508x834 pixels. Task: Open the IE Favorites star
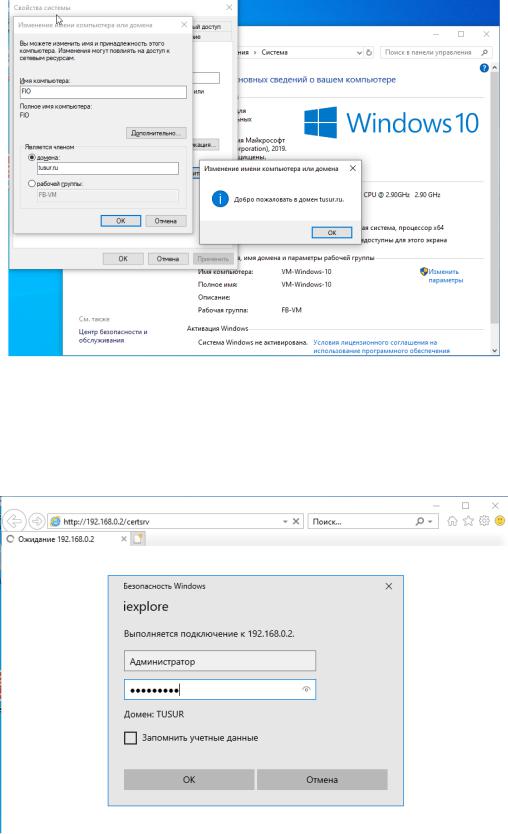[x=468, y=521]
